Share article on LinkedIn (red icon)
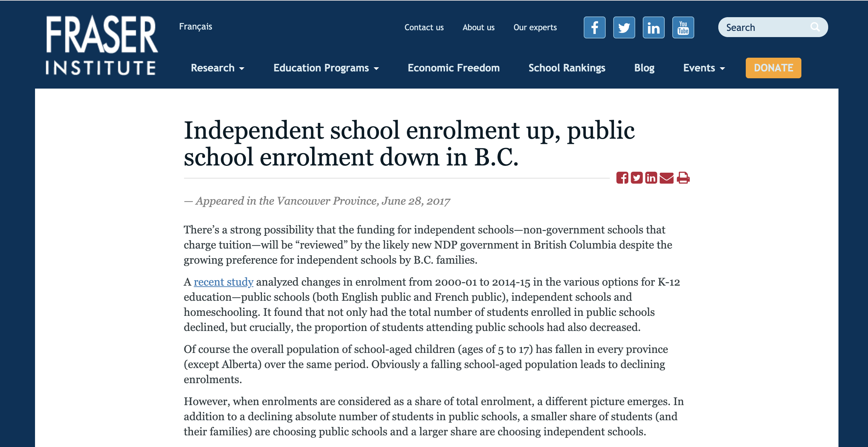The image size is (868, 447). coord(651,178)
